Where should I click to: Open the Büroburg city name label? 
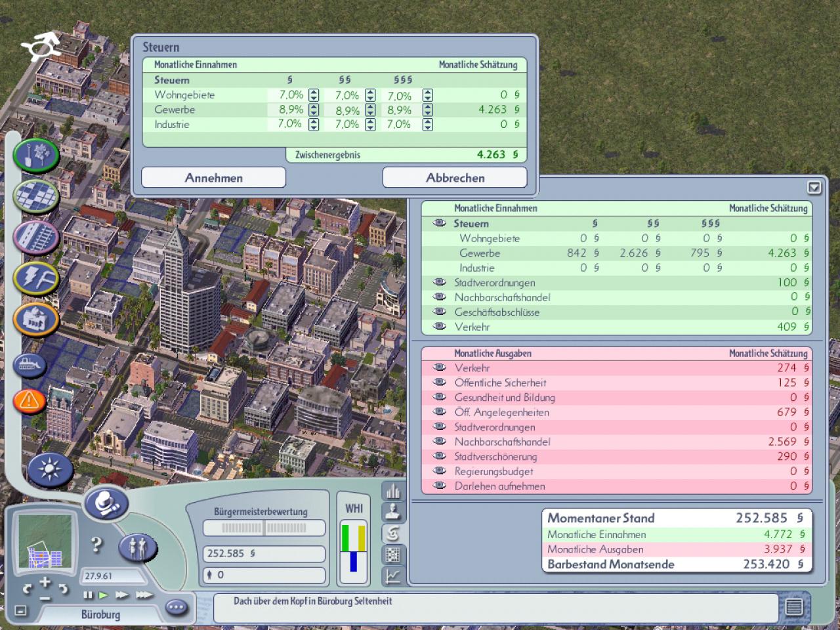[100, 614]
